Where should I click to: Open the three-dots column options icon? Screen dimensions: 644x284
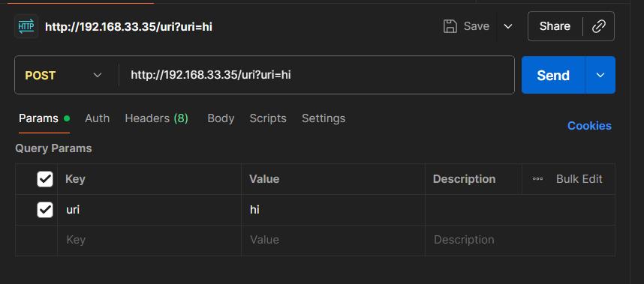tap(537, 179)
